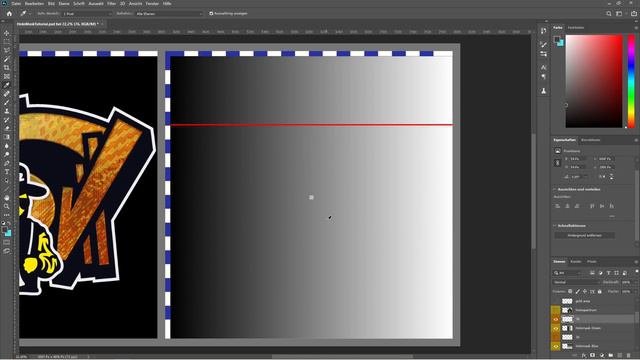Toggle visibility of the bottom visible layer
The width and height of the screenshot is (640, 360).
click(x=556, y=346)
